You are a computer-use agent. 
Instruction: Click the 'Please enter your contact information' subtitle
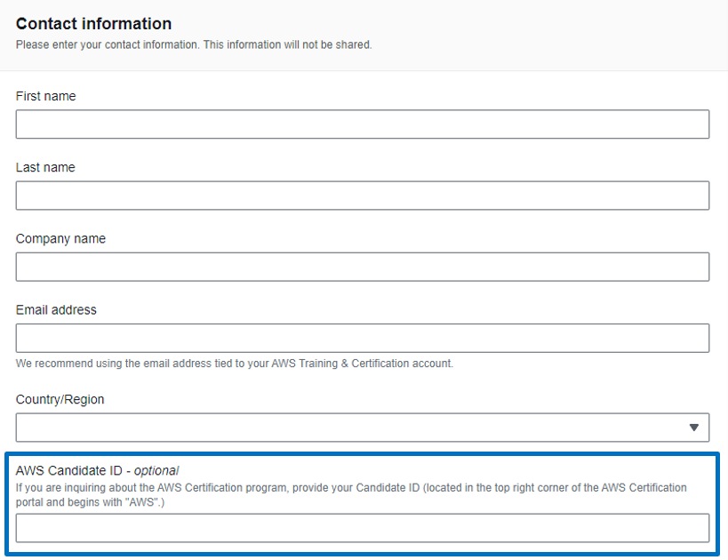[x=194, y=44]
